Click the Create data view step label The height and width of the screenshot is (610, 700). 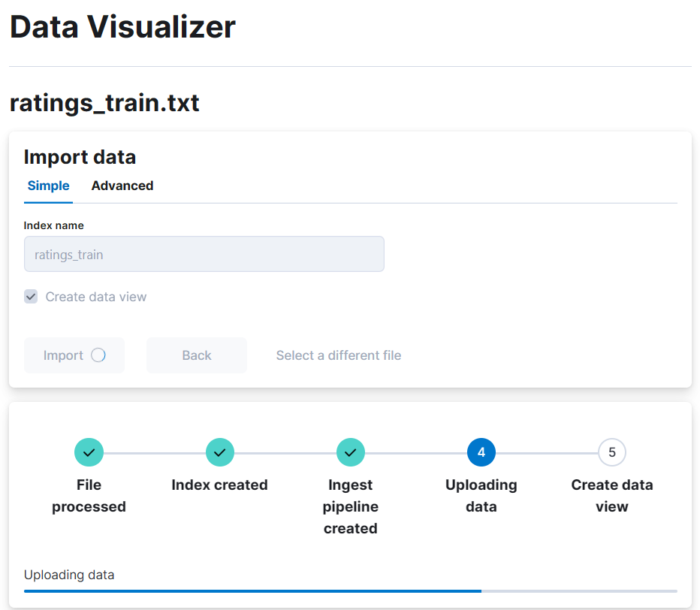click(612, 496)
